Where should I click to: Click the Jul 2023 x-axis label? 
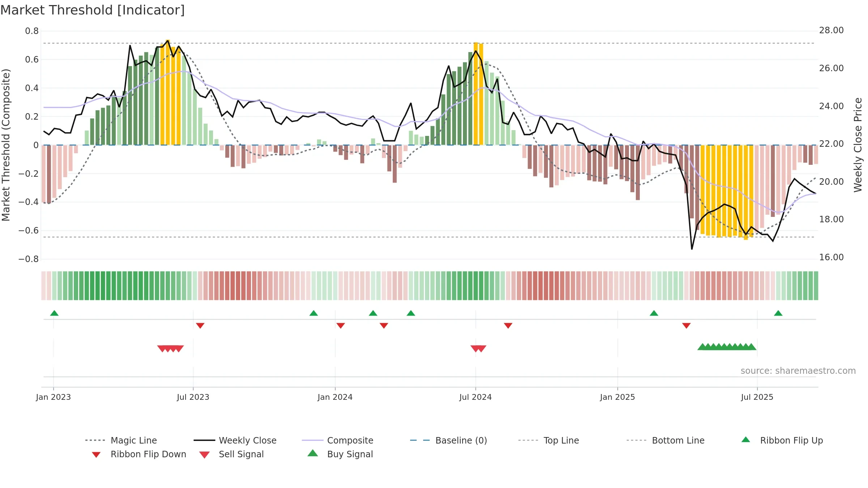coord(193,397)
